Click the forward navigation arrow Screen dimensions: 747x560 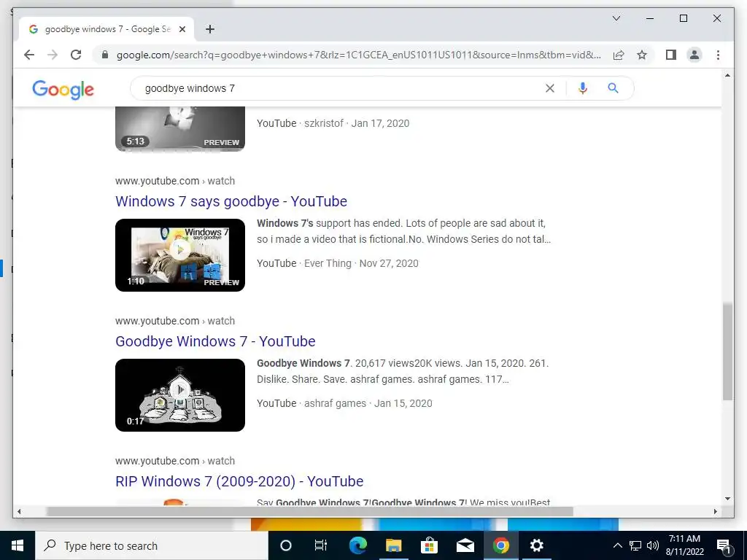tap(53, 55)
